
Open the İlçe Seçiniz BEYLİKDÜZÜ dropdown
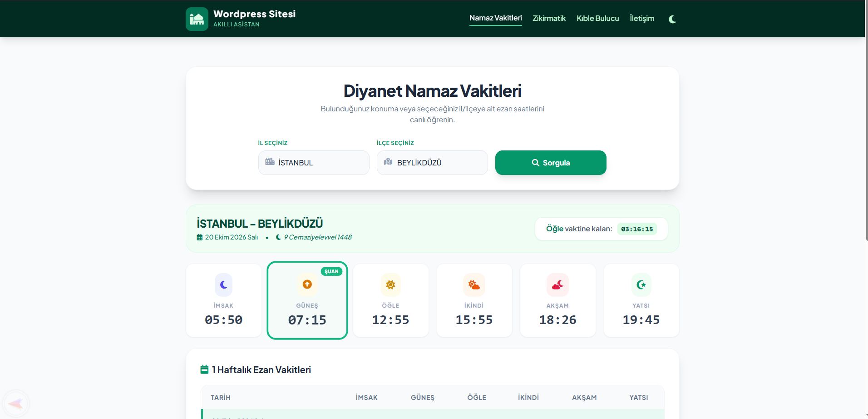432,163
